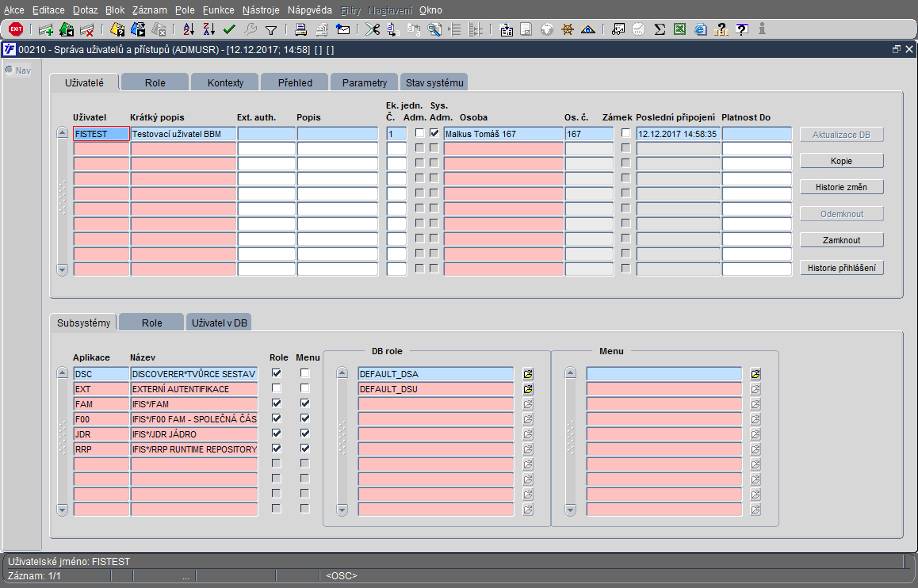This screenshot has width=918, height=588.
Task: Click the Historie změn button
Action: point(841,187)
